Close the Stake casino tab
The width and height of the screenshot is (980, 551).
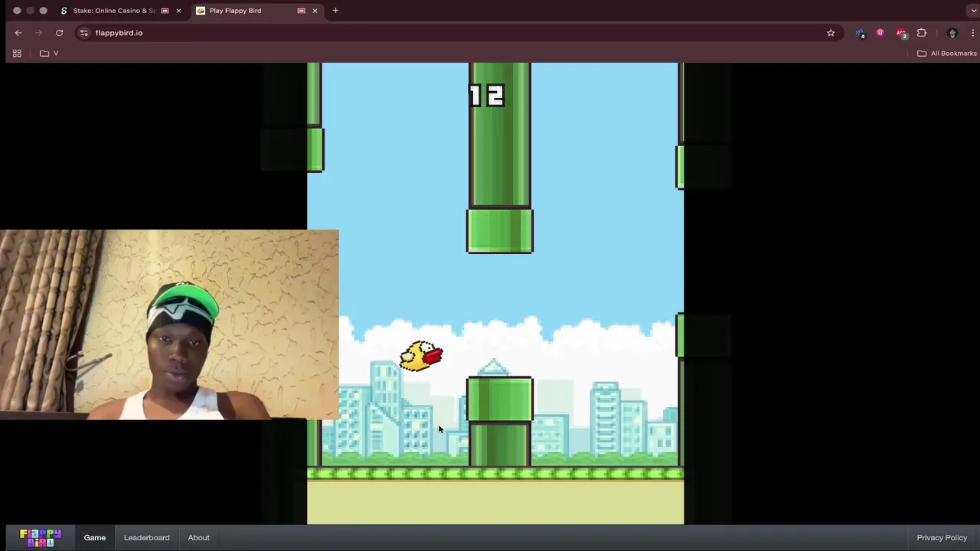tap(178, 11)
